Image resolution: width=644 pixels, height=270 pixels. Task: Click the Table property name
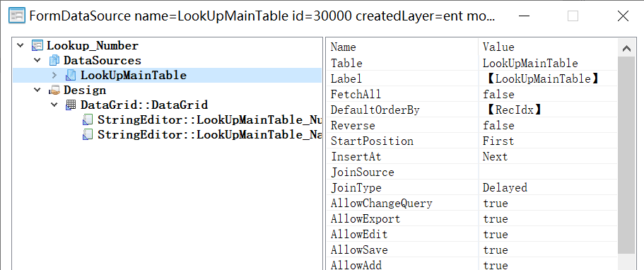click(346, 64)
